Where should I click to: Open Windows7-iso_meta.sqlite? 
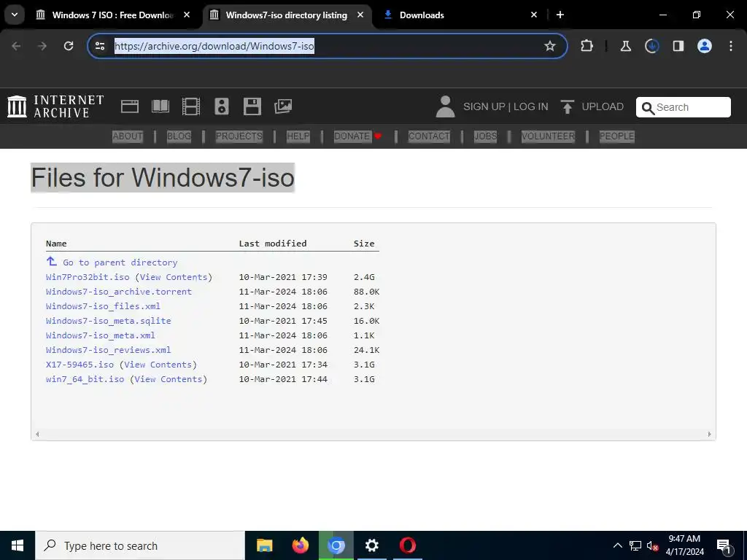coord(108,321)
